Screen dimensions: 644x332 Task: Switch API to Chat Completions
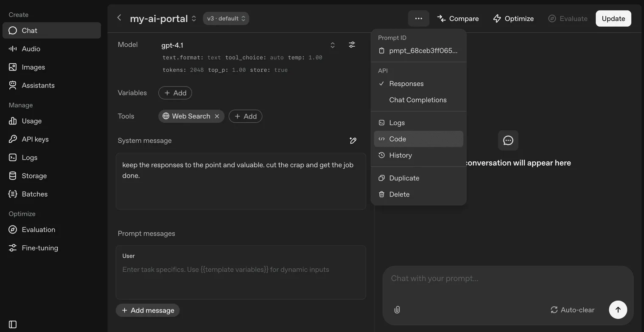pos(417,100)
